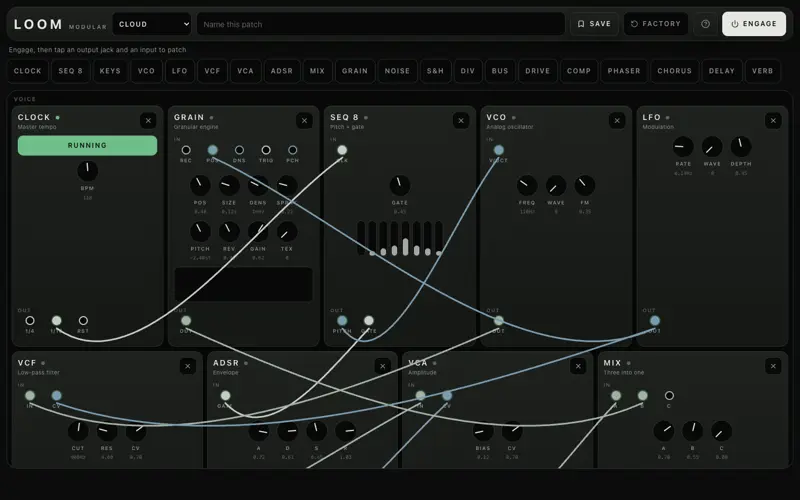Click the GRAIN waveform display area
The height and width of the screenshot is (500, 800).
[243, 284]
